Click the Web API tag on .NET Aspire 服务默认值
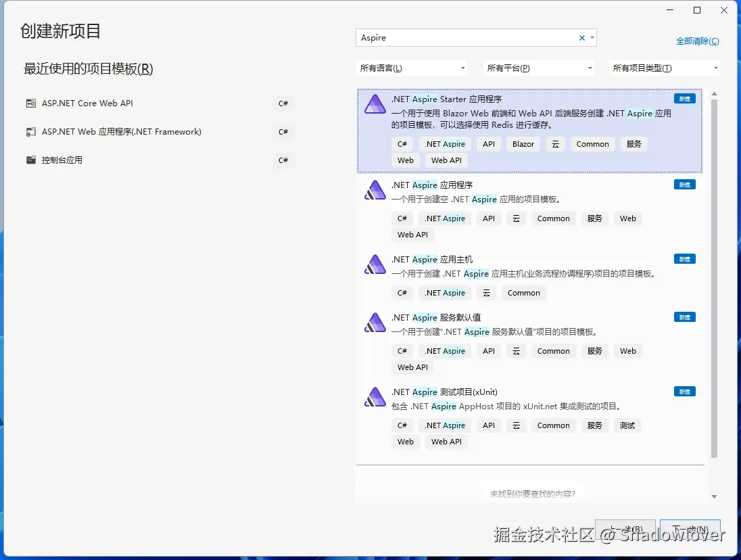Viewport: 741px width, 560px height. click(x=412, y=367)
